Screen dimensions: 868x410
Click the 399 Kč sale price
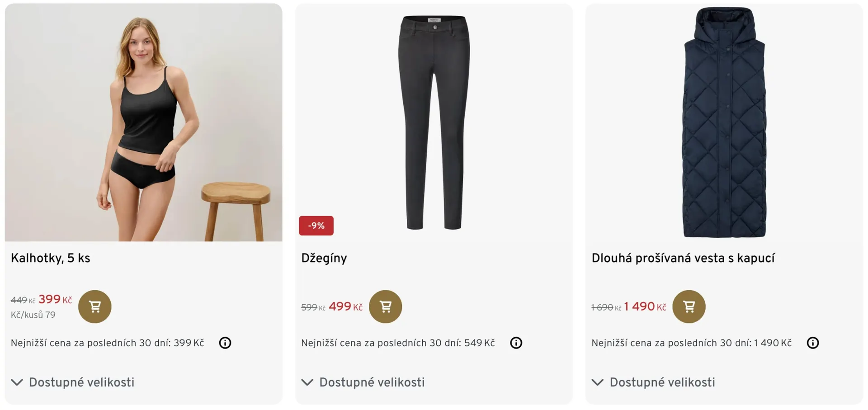tap(55, 299)
